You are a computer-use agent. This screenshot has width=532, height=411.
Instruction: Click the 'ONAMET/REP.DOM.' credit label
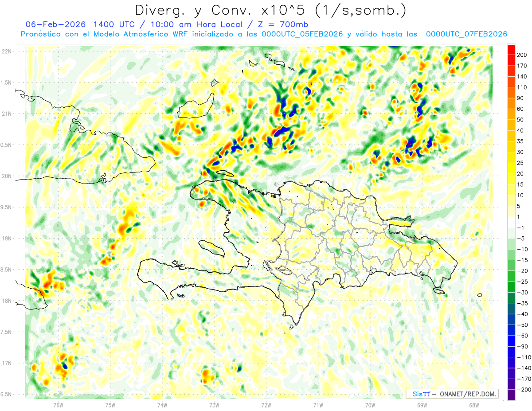468,394
